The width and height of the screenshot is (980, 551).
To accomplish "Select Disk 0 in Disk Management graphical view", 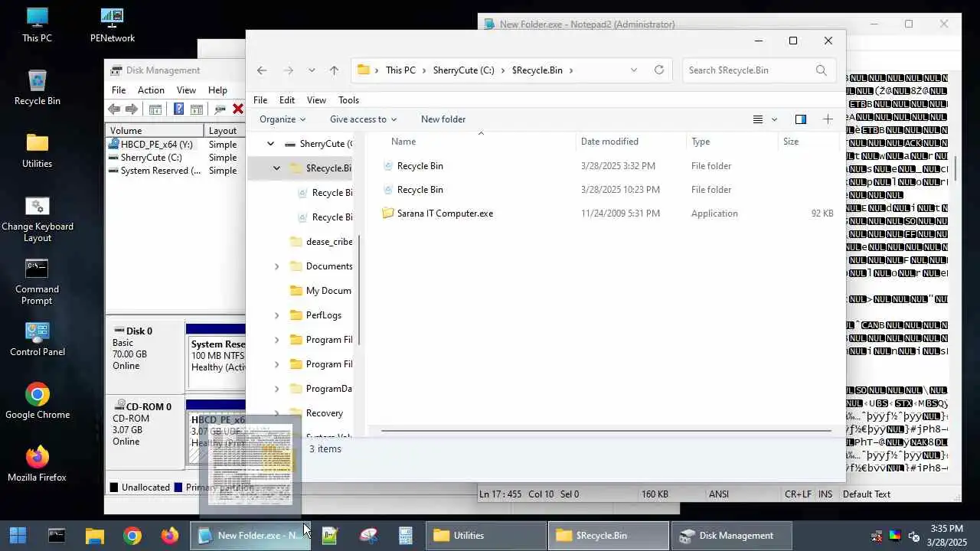I will (x=145, y=355).
